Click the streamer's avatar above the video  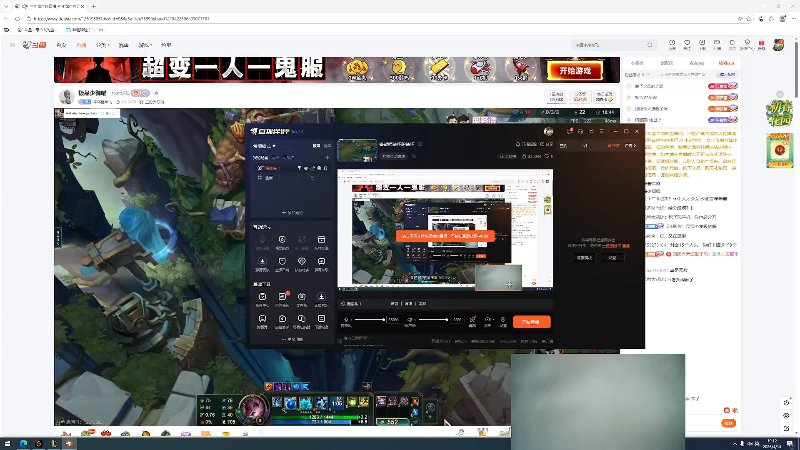(66, 96)
